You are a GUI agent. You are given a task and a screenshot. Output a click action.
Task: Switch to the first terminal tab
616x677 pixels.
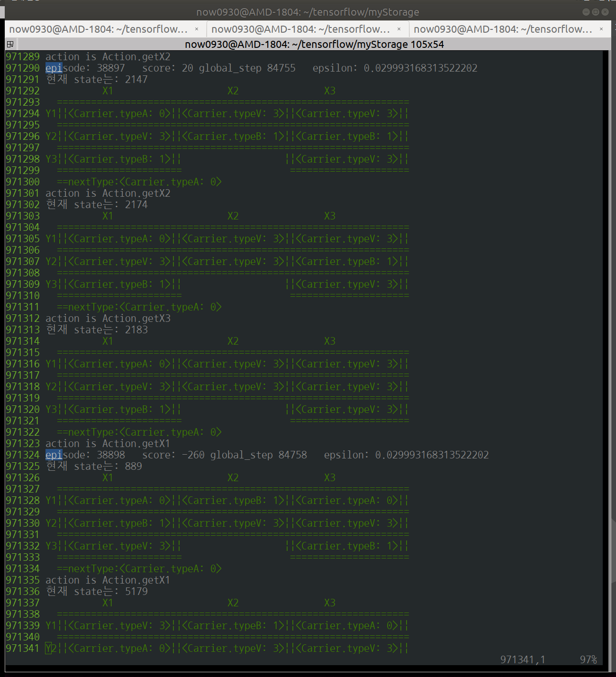[99, 29]
